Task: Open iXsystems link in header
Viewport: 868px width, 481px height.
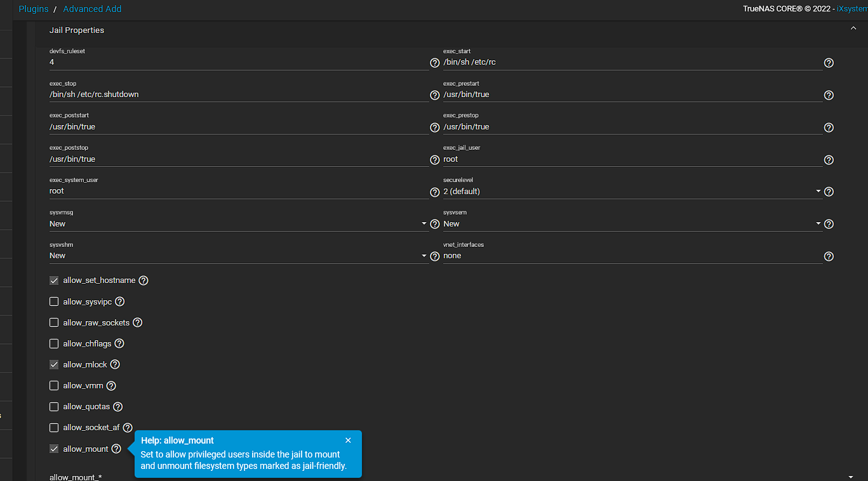Action: (x=852, y=9)
